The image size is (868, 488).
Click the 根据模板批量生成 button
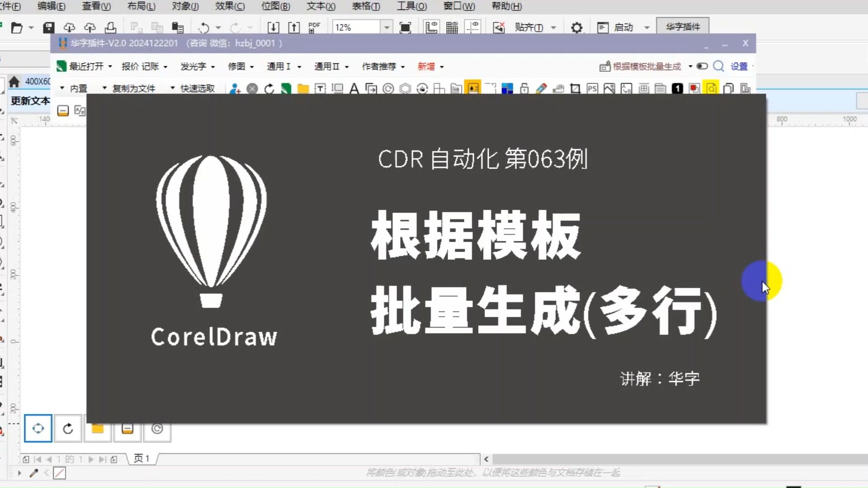pyautogui.click(x=641, y=66)
